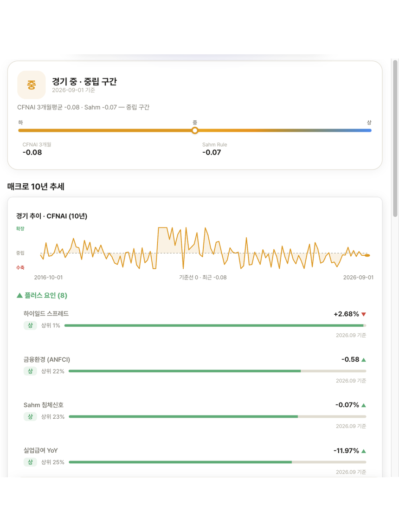Click the 상위 23% percentile text
The image size is (399, 532).
[52, 417]
